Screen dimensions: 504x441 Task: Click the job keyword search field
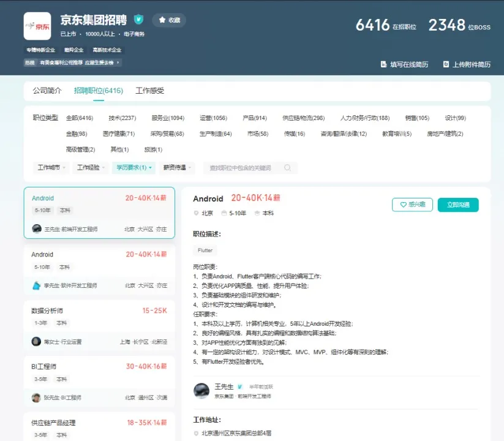(x=250, y=168)
